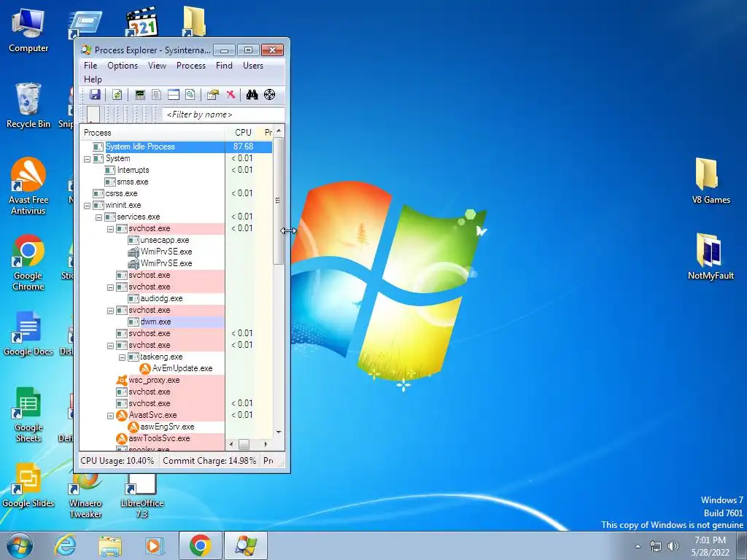
Task: Collapse svchost.exe node containing dwm.exe
Action: tap(111, 311)
